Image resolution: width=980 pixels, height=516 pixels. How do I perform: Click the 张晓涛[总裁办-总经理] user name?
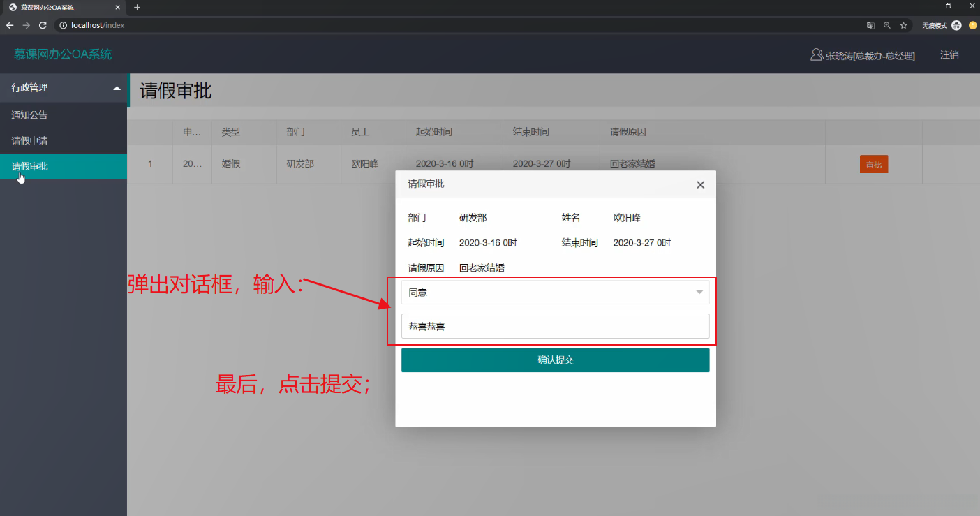click(870, 55)
